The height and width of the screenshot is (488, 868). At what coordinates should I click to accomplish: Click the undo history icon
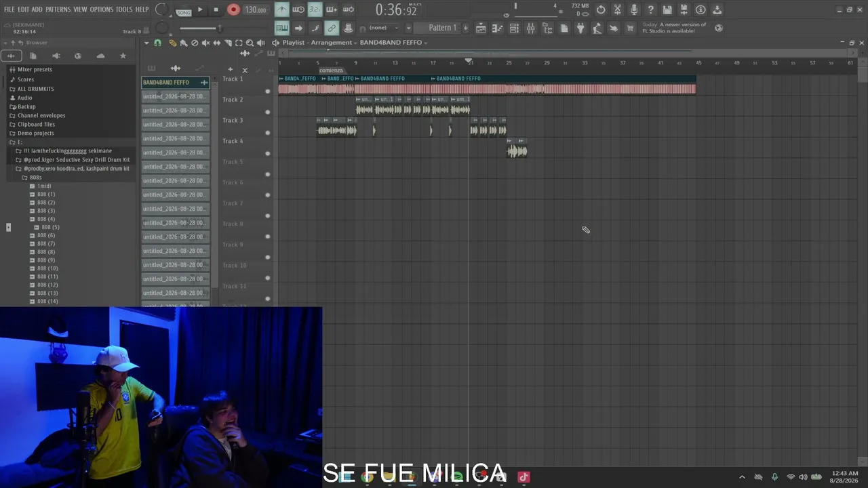pos(601,9)
